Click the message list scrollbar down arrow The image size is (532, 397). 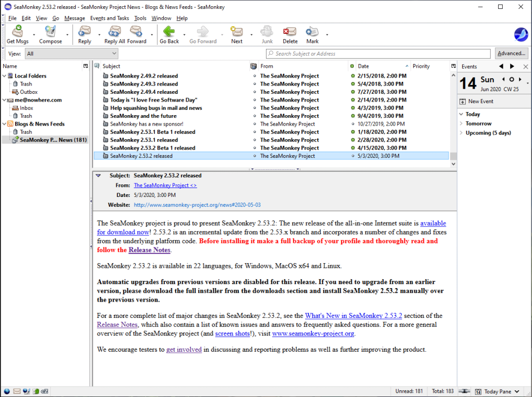pos(453,164)
